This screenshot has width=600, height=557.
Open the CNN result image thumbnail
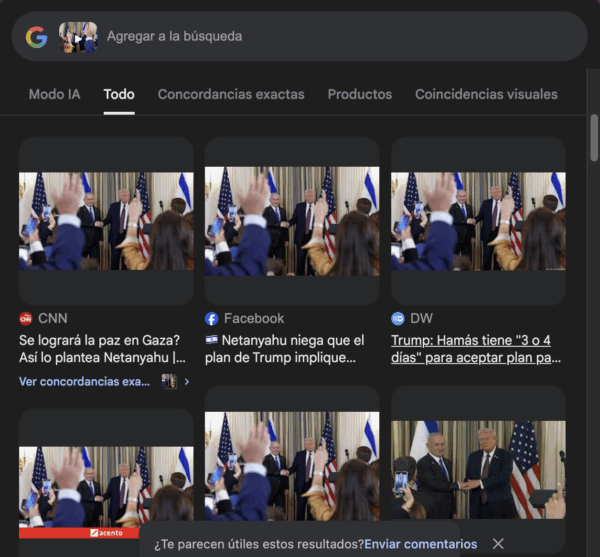[x=106, y=221]
